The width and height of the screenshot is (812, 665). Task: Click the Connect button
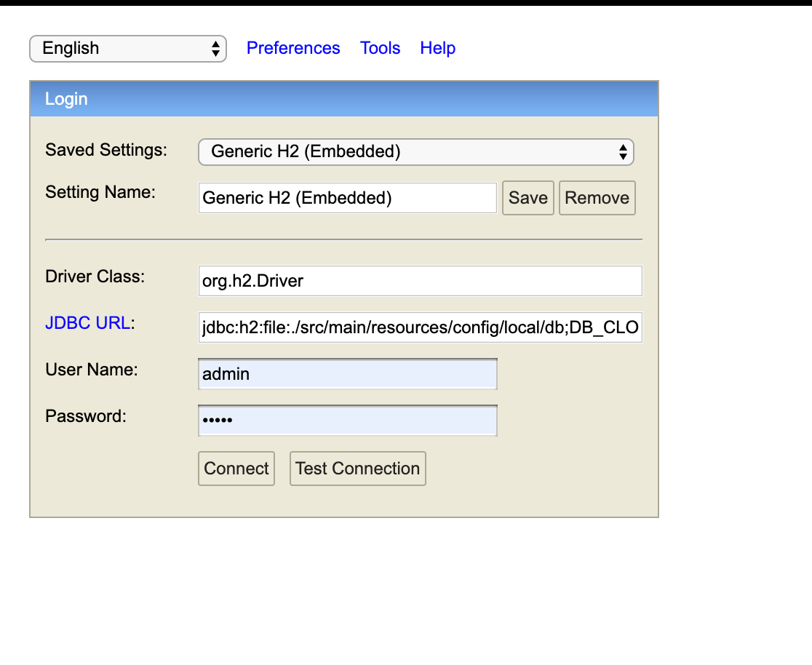click(x=236, y=469)
